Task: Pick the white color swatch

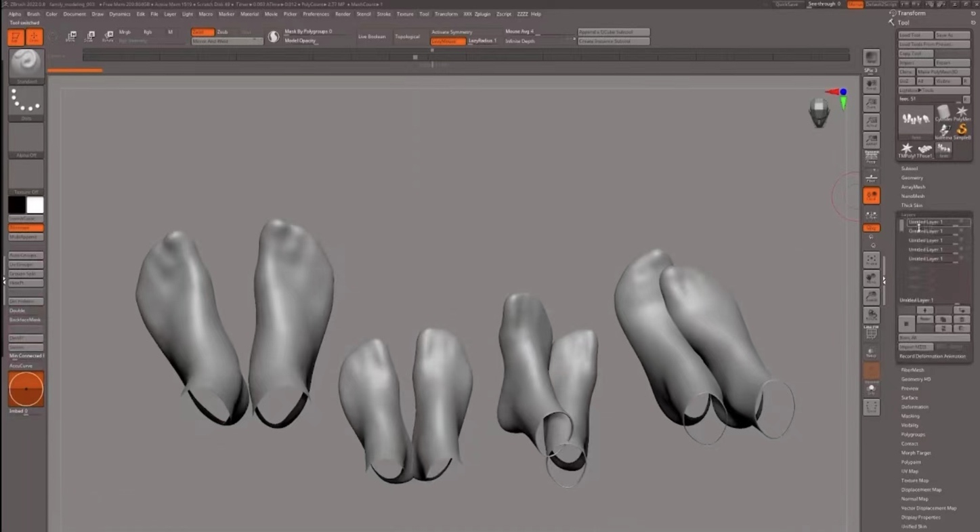Action: [35, 205]
